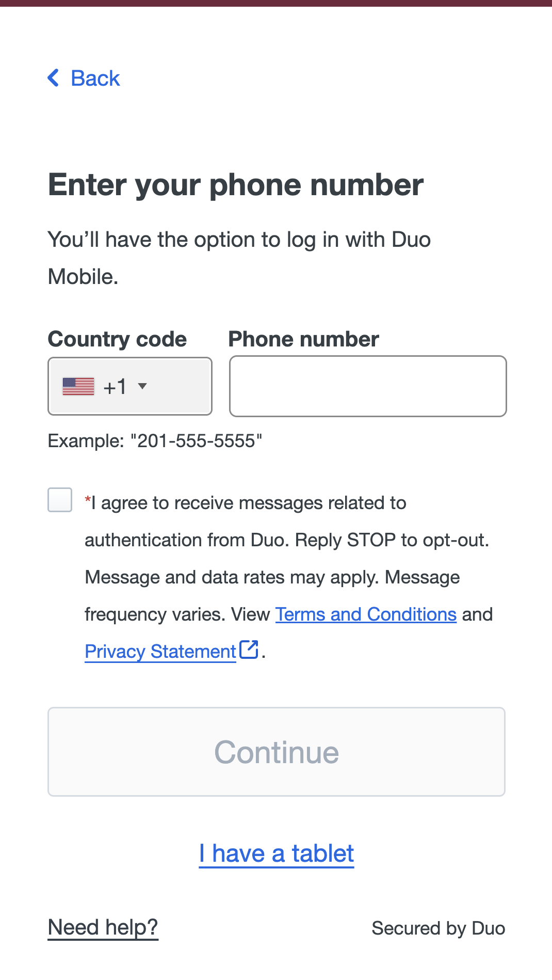Focus the Phone number input field
Viewport: 552px width, 980px height.
pos(368,386)
